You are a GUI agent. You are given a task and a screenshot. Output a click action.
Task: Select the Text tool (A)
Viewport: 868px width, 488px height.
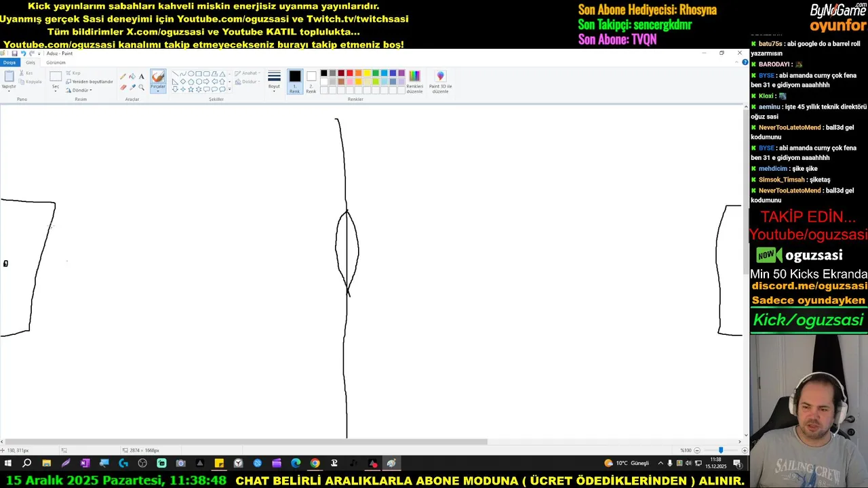pos(142,77)
